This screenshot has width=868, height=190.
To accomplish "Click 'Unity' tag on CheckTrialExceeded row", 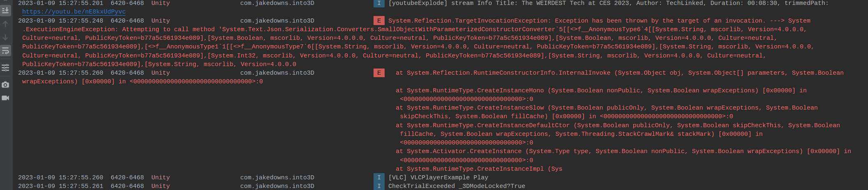I will (x=160, y=186).
